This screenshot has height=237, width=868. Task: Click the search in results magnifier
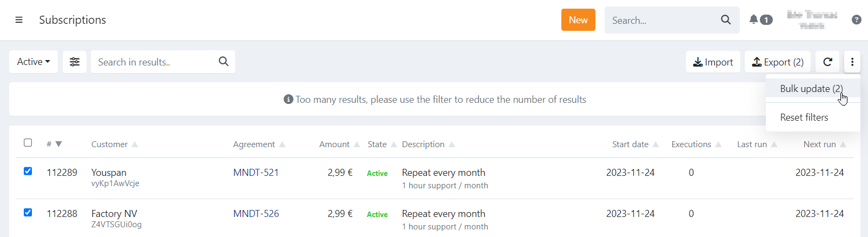tap(223, 62)
